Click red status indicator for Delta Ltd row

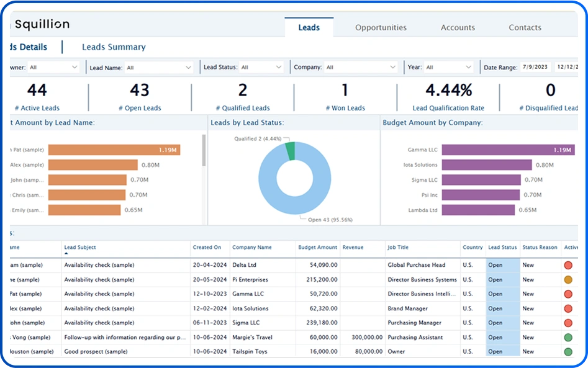tap(568, 265)
